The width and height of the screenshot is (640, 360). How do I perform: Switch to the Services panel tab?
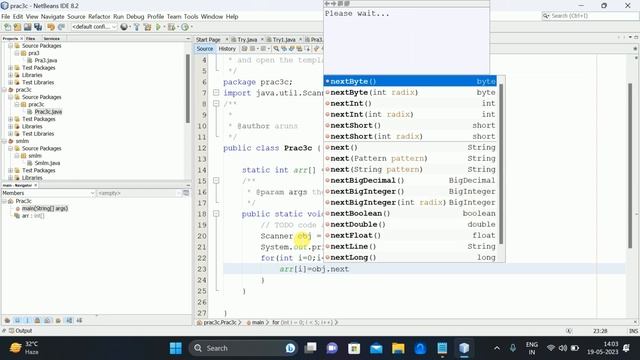pos(51,38)
